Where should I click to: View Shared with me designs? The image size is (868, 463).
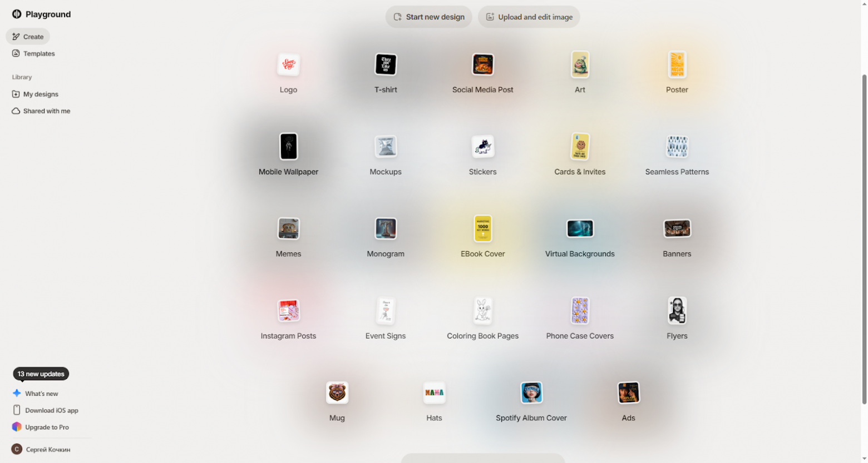click(x=41, y=111)
